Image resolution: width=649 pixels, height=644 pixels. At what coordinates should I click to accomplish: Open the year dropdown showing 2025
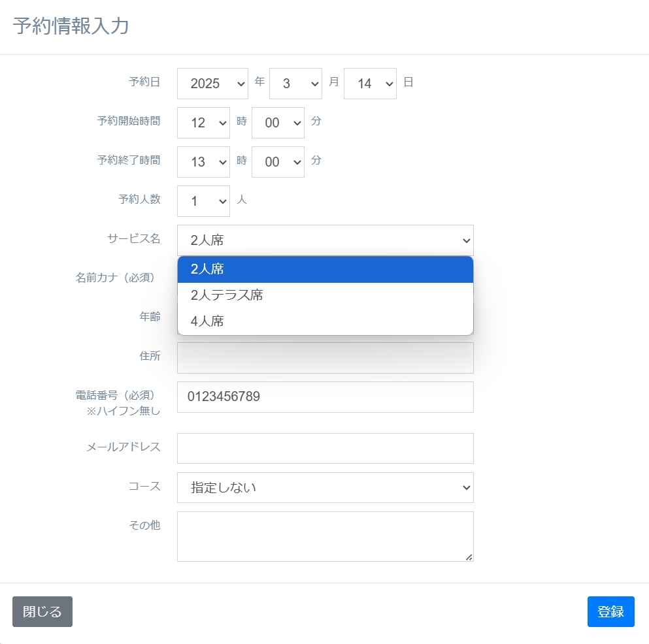pos(212,83)
